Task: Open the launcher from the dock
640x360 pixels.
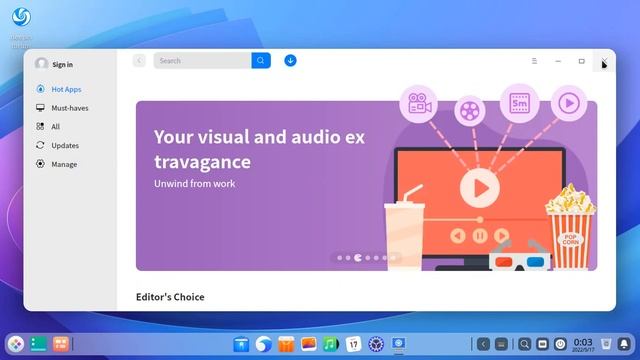Action: (x=16, y=344)
